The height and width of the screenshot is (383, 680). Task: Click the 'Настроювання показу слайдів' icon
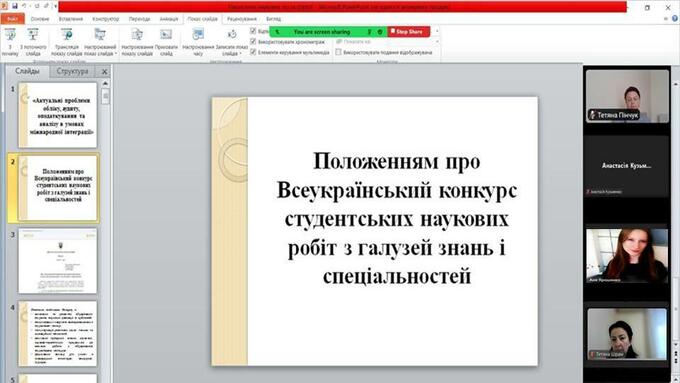137,35
